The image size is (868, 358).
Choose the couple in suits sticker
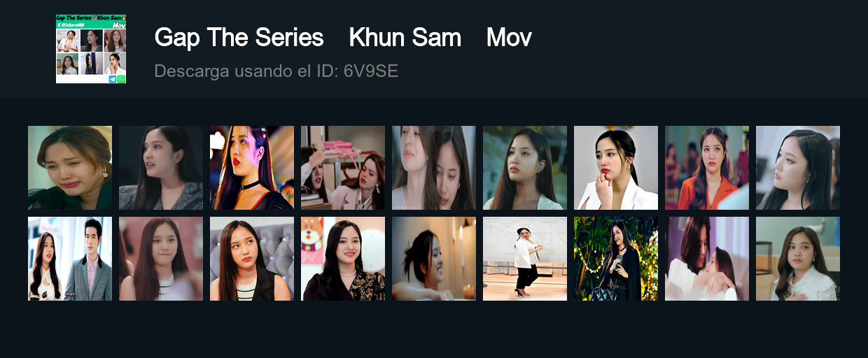coord(70,259)
